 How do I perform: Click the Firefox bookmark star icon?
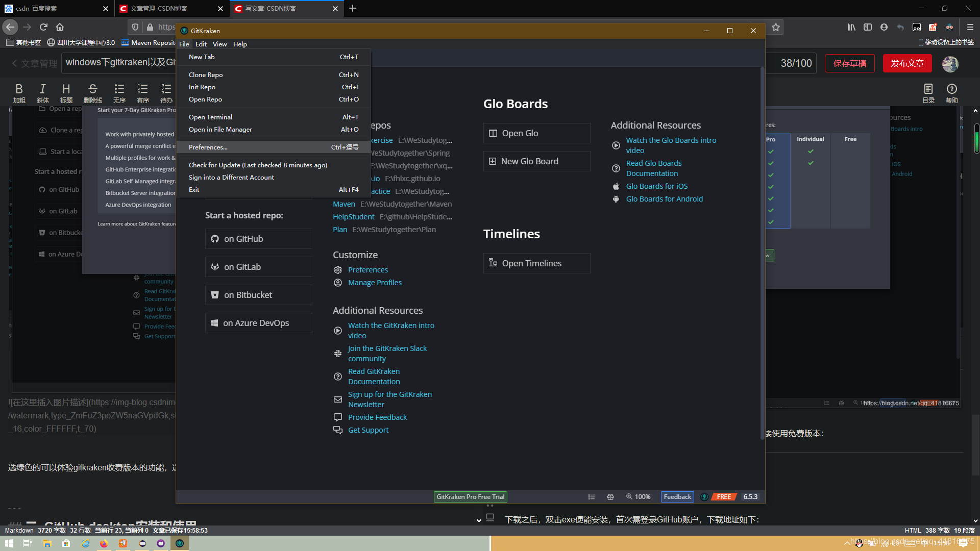coord(776,27)
